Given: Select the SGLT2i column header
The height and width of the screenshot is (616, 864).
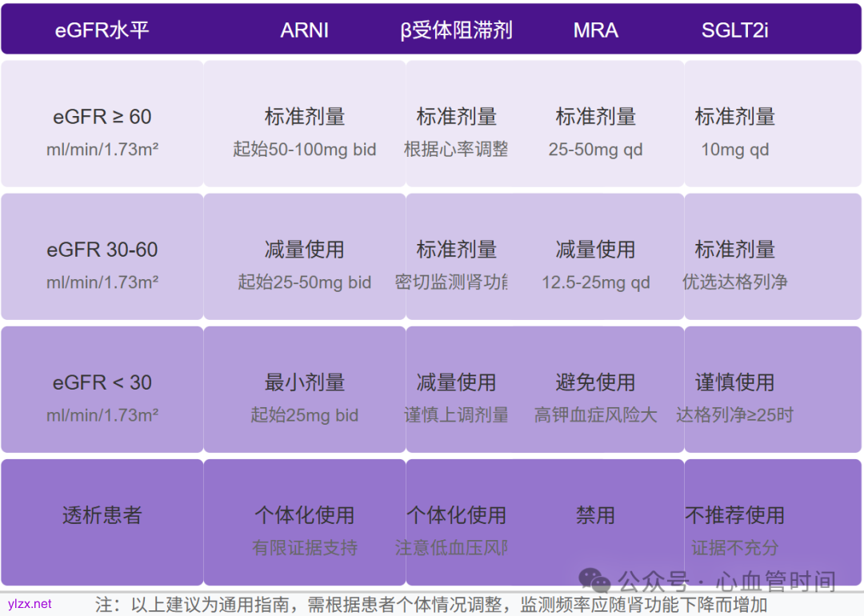Looking at the screenshot, I should [734, 30].
